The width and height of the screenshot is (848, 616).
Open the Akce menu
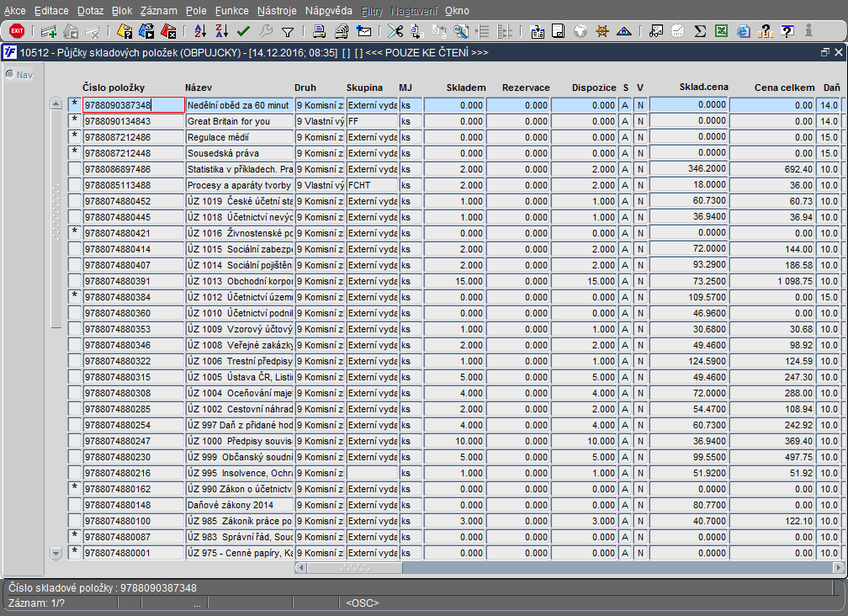(14, 11)
